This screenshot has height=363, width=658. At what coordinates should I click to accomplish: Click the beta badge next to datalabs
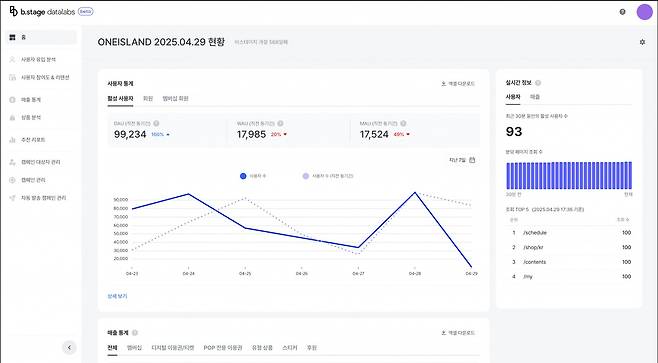(86, 12)
